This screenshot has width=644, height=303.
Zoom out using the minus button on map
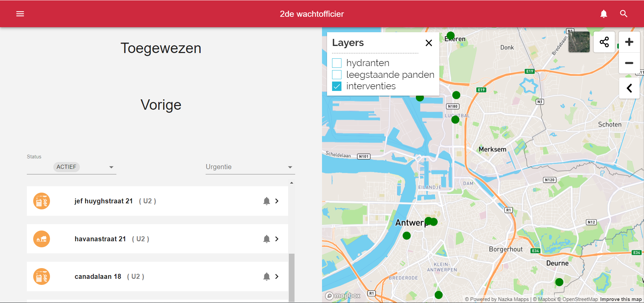coord(629,63)
